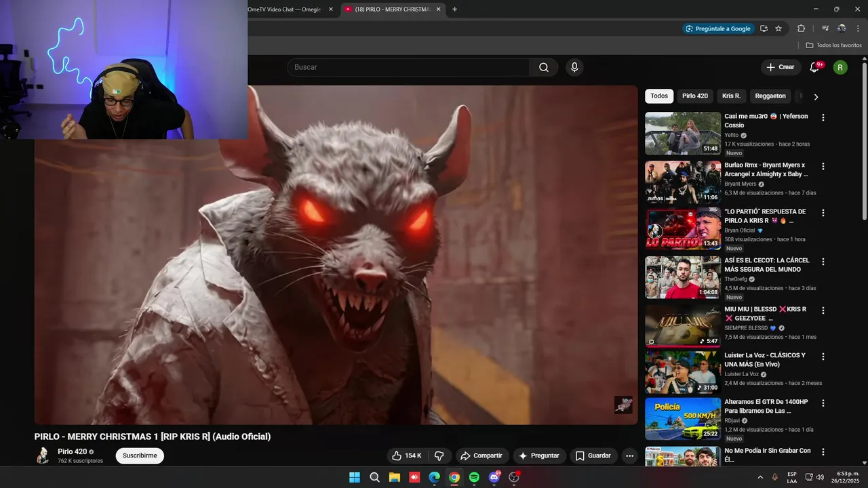Open the Pirlo 420 channel avatar

[x=43, y=455]
